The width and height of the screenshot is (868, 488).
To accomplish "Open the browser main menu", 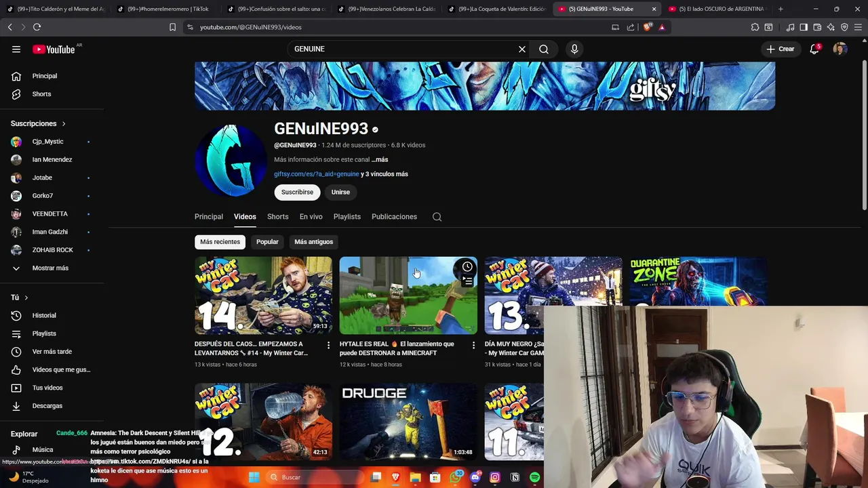I will tap(858, 27).
